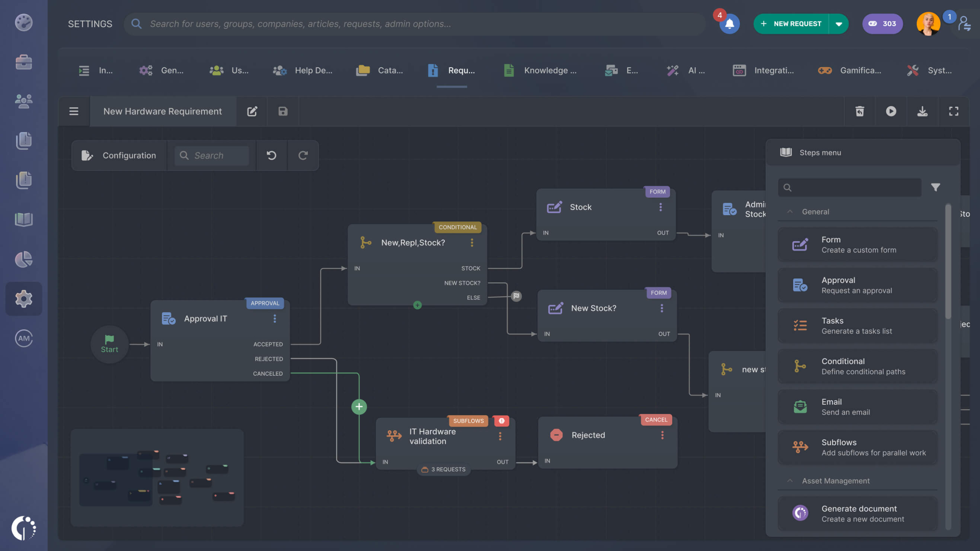Save the workflow with the disk icon

pos(282,111)
